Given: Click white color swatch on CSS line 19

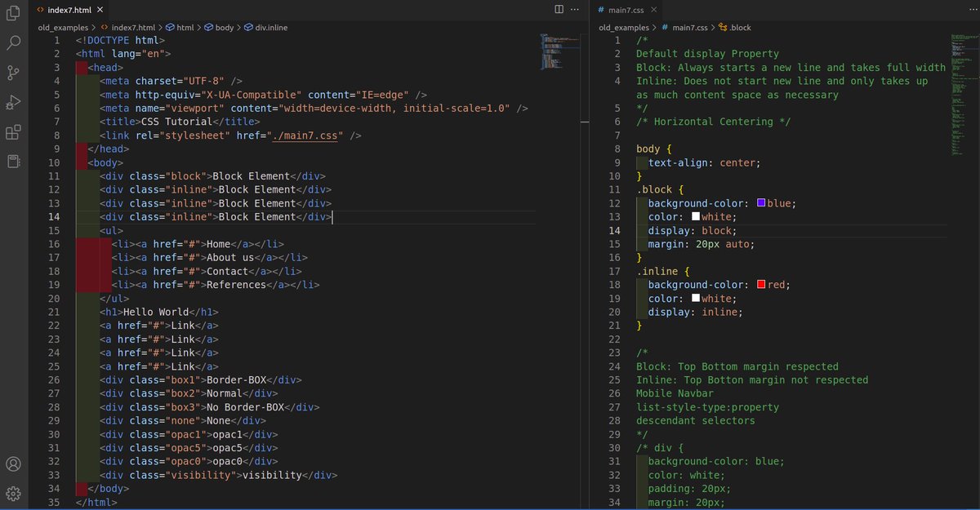Looking at the screenshot, I should click(696, 299).
